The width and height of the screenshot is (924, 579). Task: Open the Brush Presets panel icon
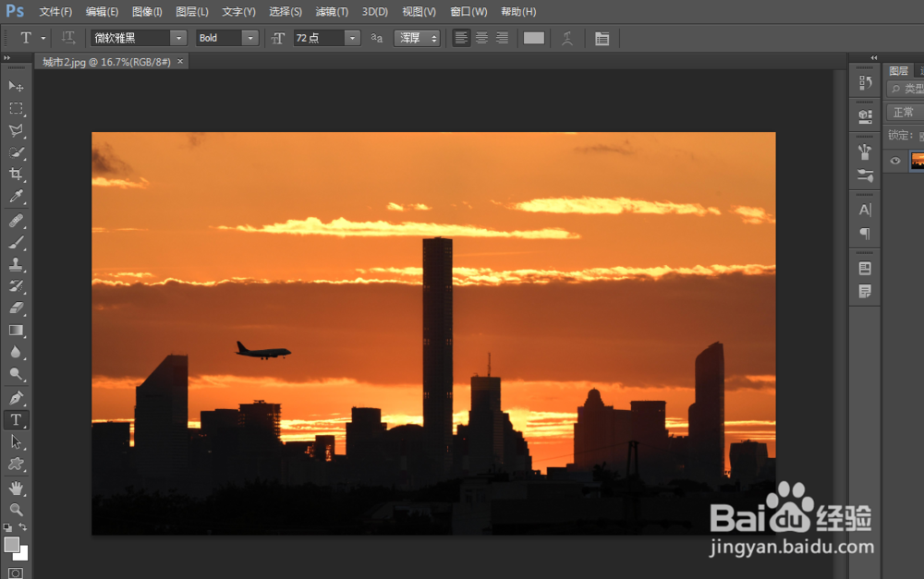(x=865, y=175)
